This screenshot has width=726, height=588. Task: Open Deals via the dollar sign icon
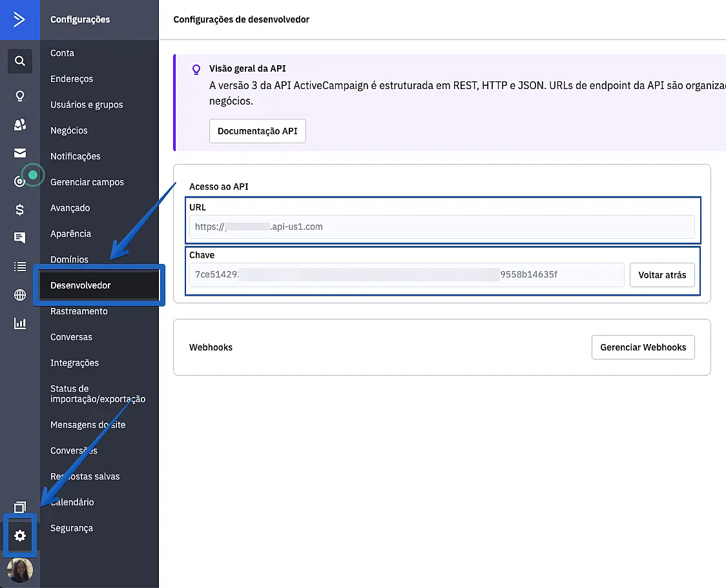pos(20,209)
